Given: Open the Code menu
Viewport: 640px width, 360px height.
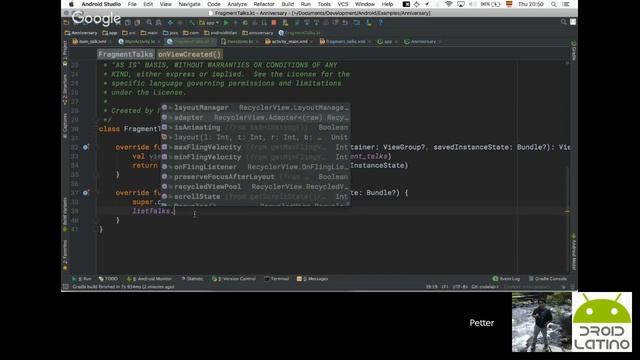Looking at the screenshot, I should 214,4.
